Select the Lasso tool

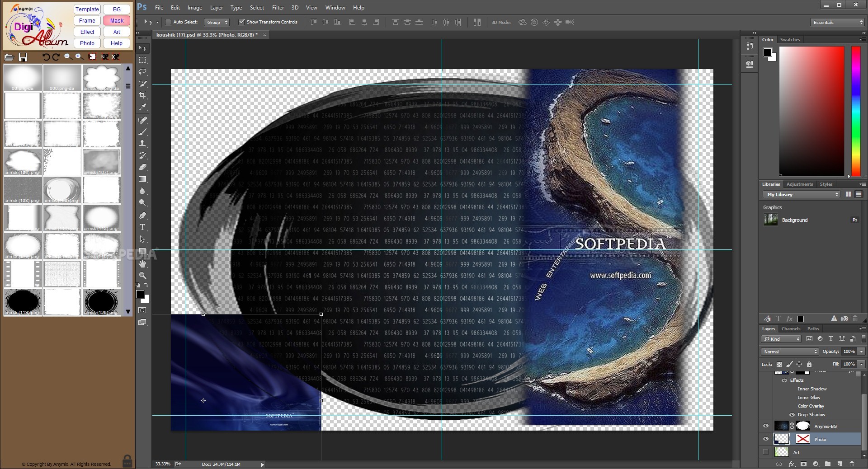click(x=142, y=72)
